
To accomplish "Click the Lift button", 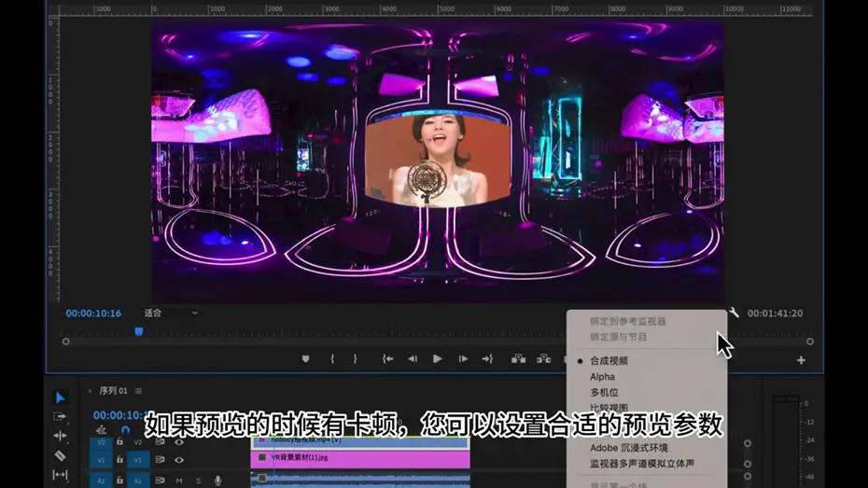I will [x=519, y=359].
